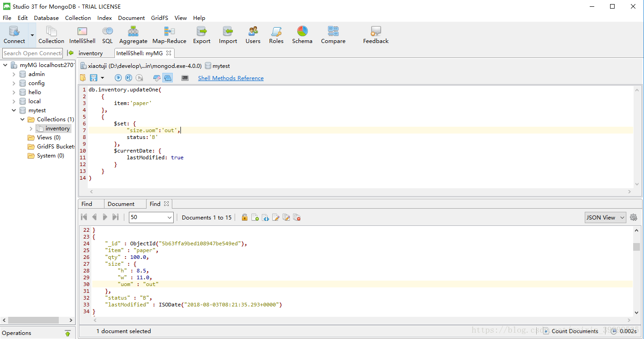The image size is (644, 339).
Task: Open the page size 50 dropdown
Action: 151,217
